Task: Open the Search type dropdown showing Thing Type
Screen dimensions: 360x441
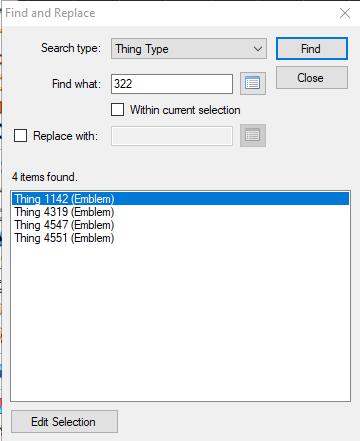Action: pos(189,49)
